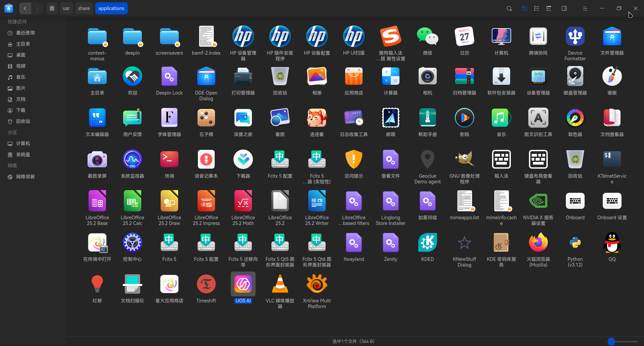Click the HP 设备管理器 icon
644x346 pixels.
[243, 36]
